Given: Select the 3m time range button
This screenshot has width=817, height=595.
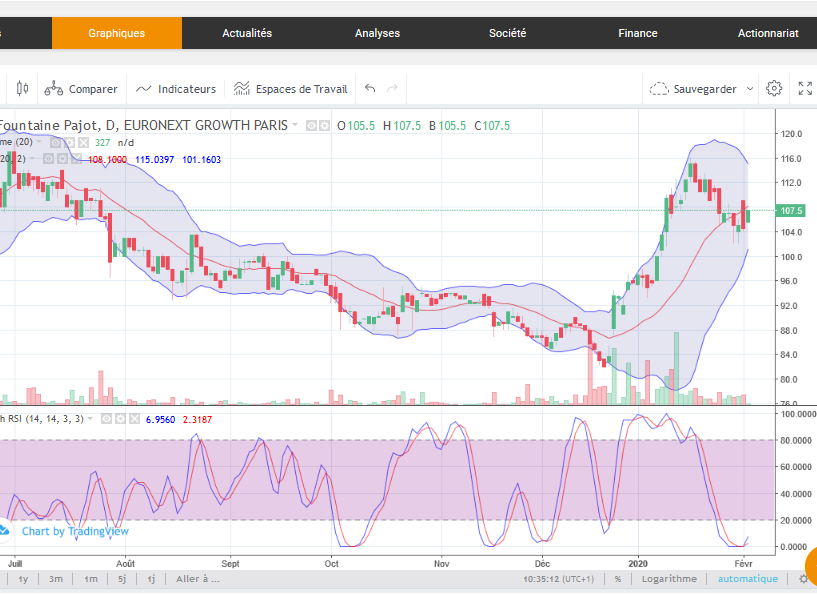Looking at the screenshot, I should coord(56,579).
